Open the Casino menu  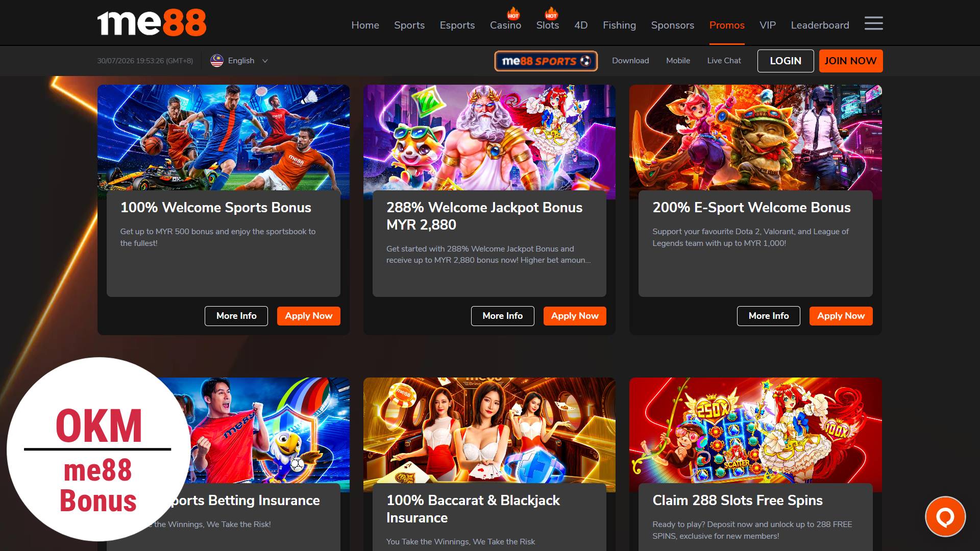pos(505,25)
